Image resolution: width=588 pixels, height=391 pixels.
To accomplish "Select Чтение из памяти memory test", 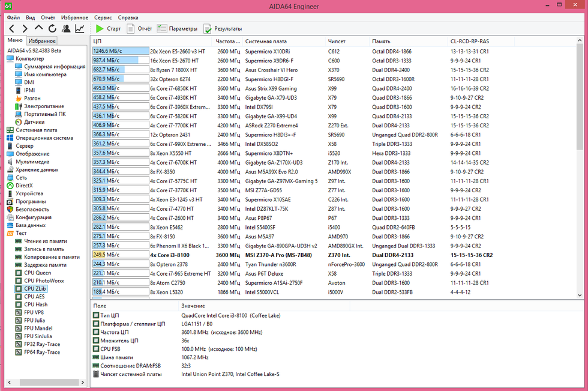I will [x=44, y=241].
